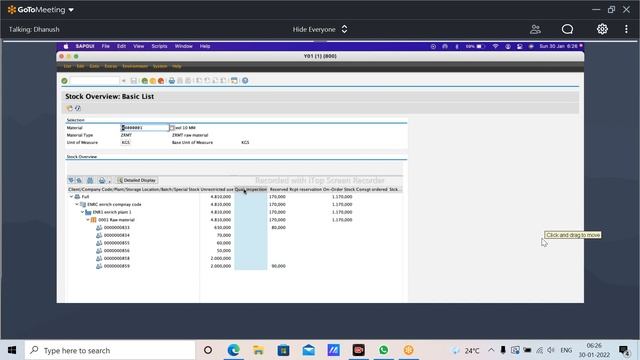Open GoToMeeting three-dot more menu
Screen dimensions: 640x360
(626, 29)
